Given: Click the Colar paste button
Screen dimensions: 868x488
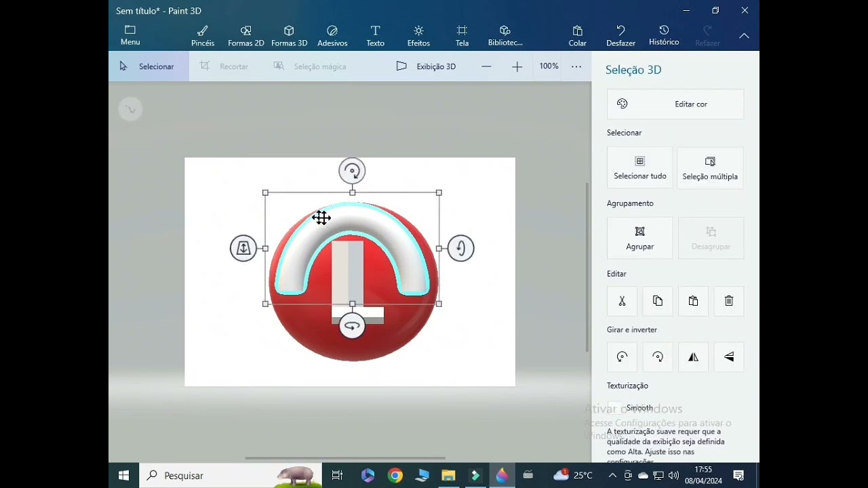Looking at the screenshot, I should pos(578,35).
